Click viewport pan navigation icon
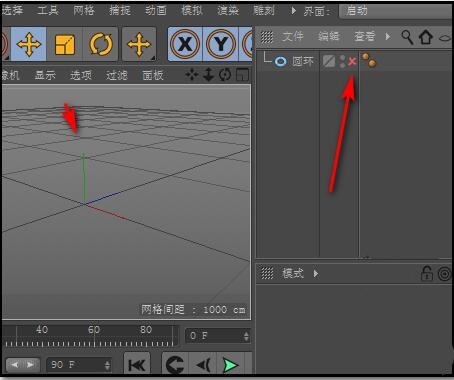Viewport: 454px width, 380px height. (192, 75)
